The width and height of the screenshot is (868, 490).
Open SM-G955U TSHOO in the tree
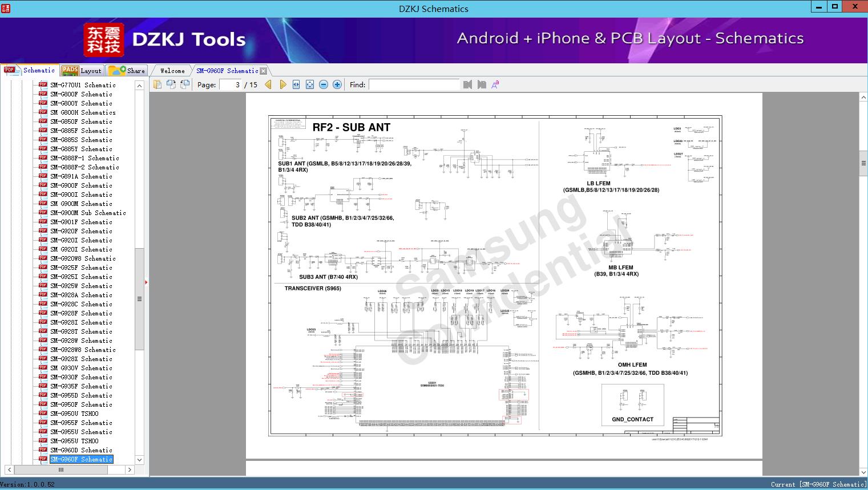pyautogui.click(x=74, y=441)
